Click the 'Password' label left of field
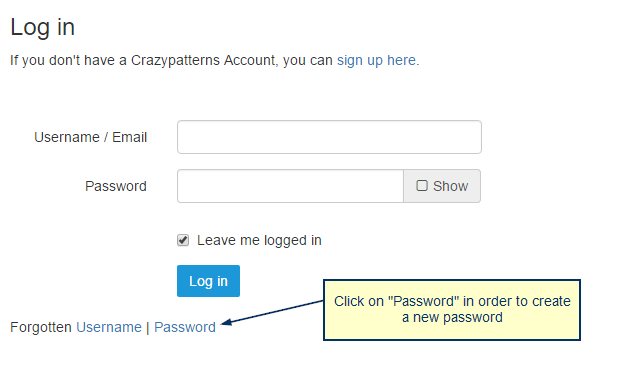The image size is (629, 377). coord(116,186)
